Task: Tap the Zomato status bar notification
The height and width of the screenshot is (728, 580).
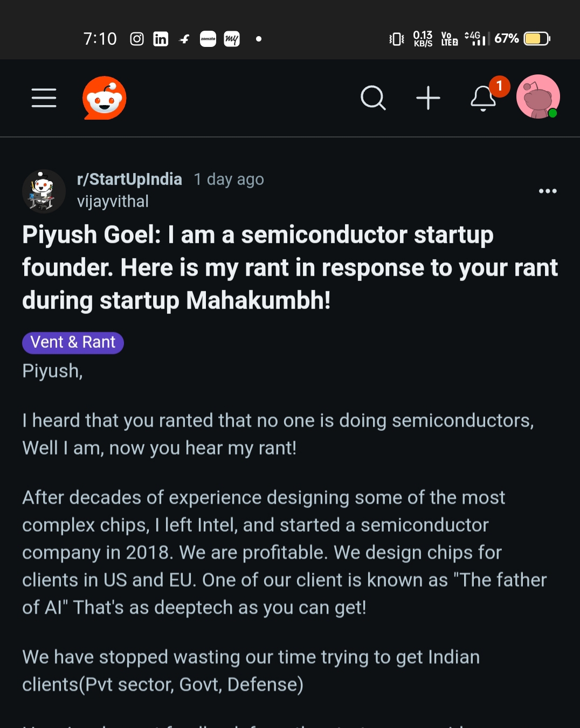Action: click(208, 39)
